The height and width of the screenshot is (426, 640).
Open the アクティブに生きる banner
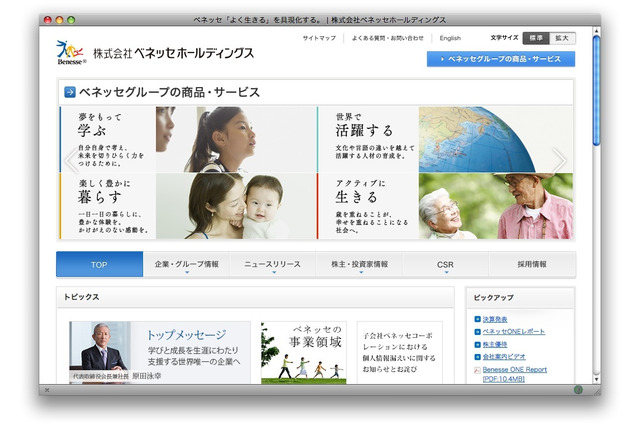(x=445, y=206)
